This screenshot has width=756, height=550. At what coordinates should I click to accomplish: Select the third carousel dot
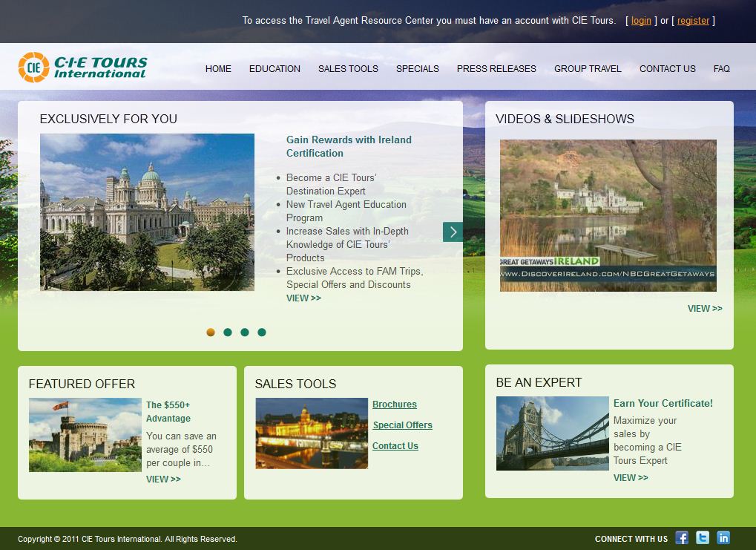coord(245,332)
